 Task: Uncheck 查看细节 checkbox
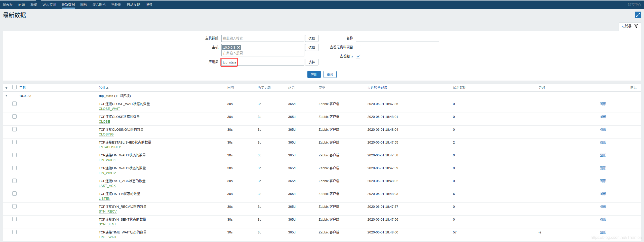358,56
